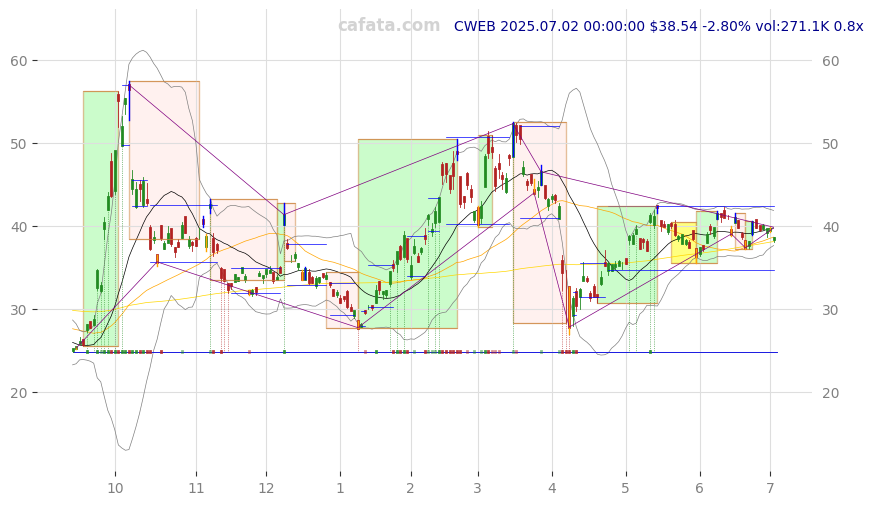Screen dimensions: 874x505
Task: Click the left y-axis label 20
Action: pos(19,393)
